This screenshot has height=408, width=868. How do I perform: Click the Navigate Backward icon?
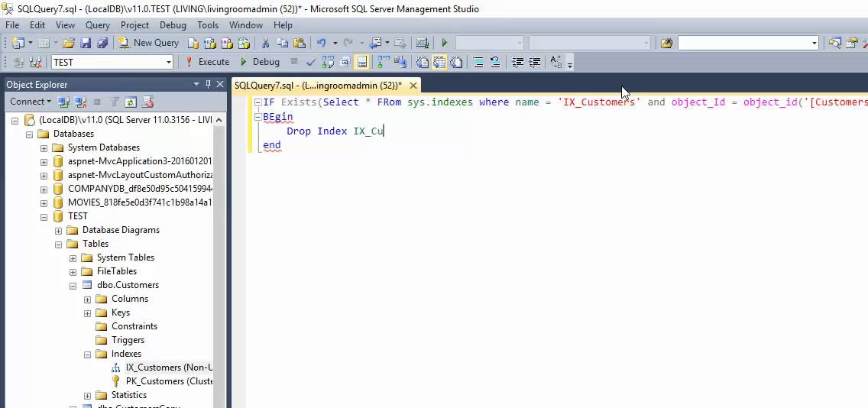[375, 43]
